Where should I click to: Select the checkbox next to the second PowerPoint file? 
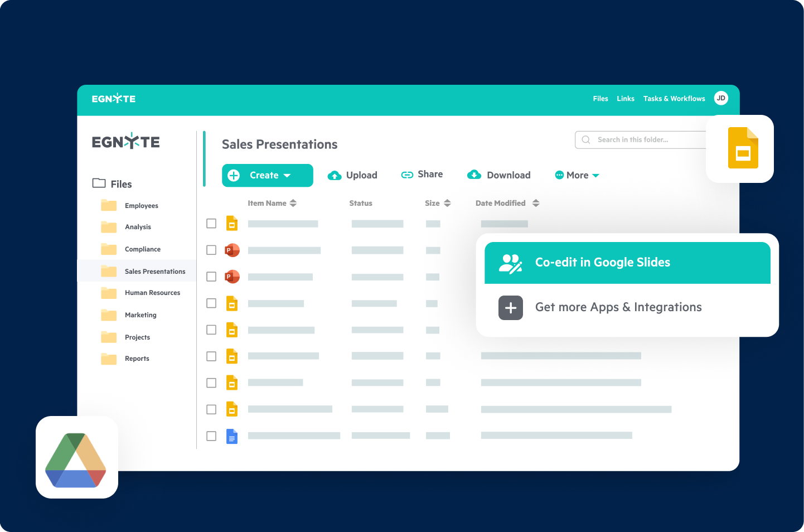pos(211,277)
